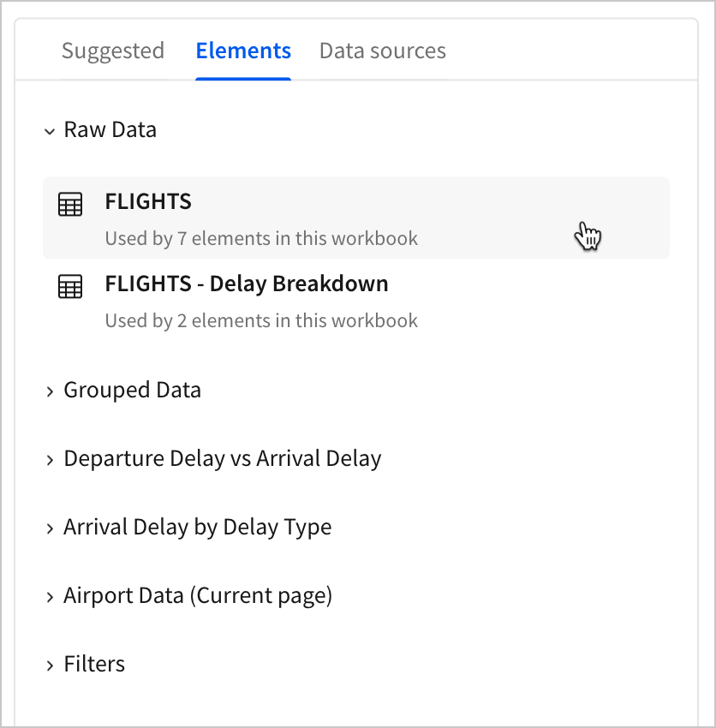Viewport: 716px width, 728px height.
Task: Click Airport Data (Current page) label
Action: [198, 596]
